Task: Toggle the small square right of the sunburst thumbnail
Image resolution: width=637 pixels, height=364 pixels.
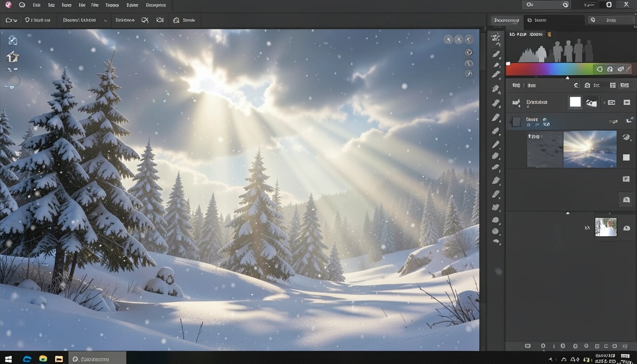Action: [x=626, y=157]
